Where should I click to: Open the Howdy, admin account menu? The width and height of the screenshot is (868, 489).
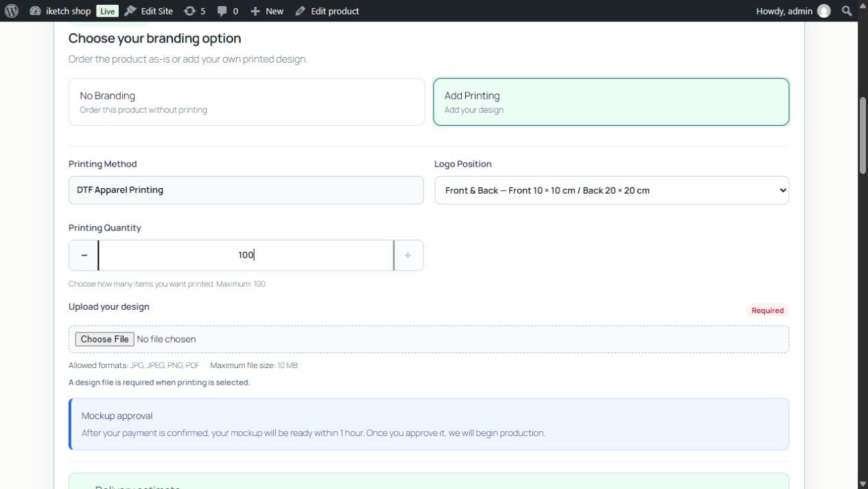(793, 11)
